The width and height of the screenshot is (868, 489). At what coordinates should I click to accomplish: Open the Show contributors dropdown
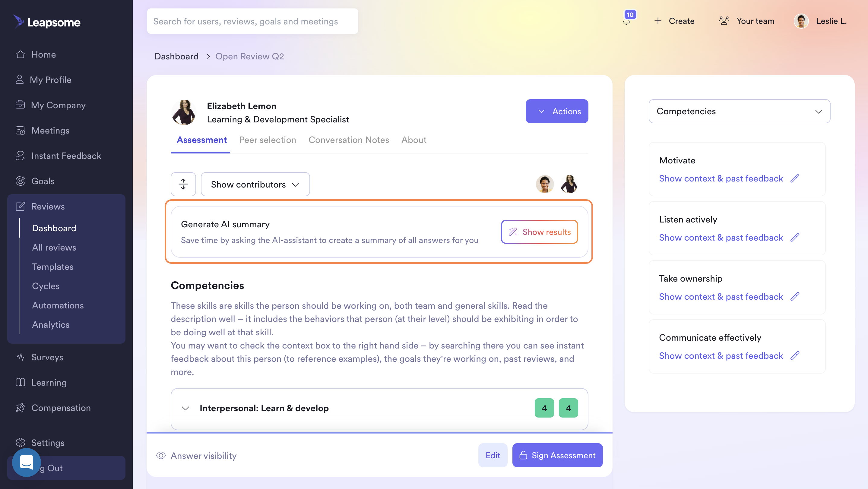(255, 184)
